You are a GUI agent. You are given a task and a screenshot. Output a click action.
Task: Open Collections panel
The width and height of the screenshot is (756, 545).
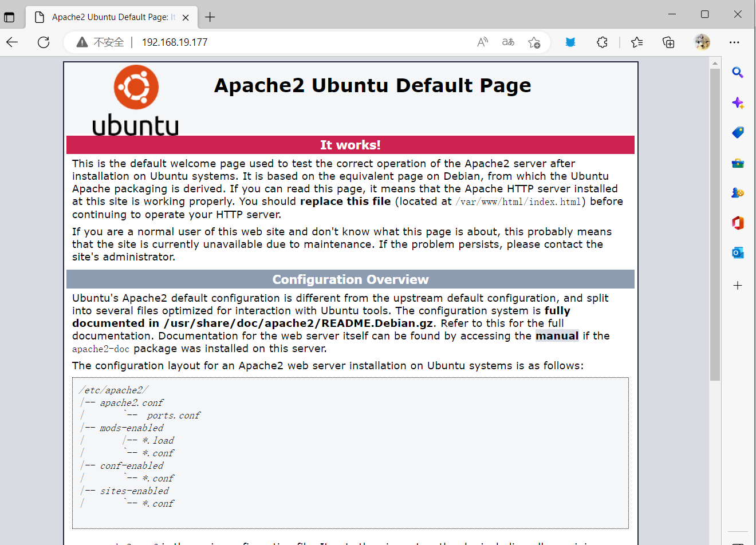[668, 42]
